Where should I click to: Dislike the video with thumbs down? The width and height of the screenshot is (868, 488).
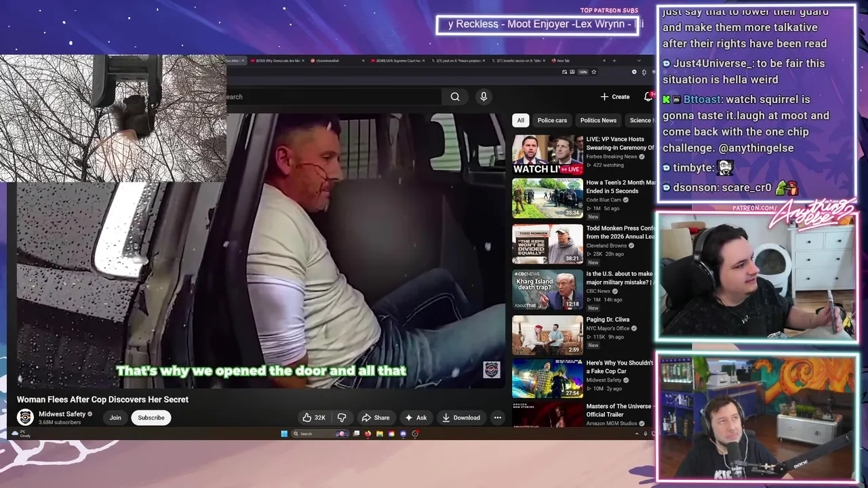coord(342,418)
